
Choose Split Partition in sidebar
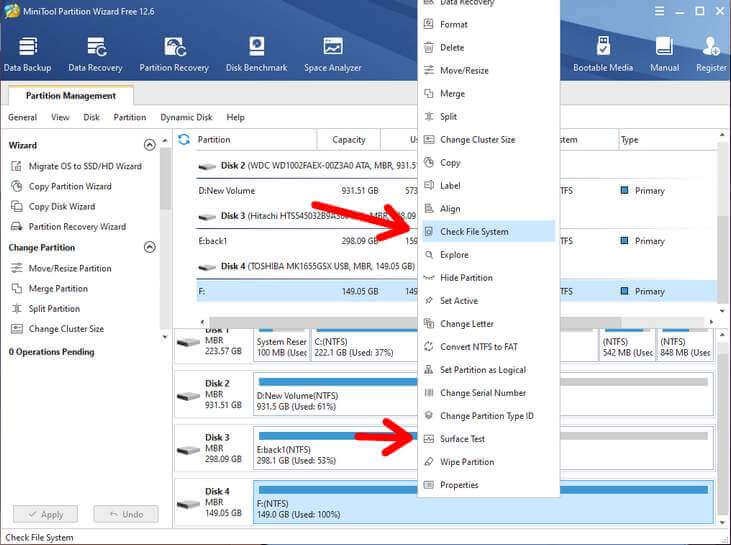point(45,309)
